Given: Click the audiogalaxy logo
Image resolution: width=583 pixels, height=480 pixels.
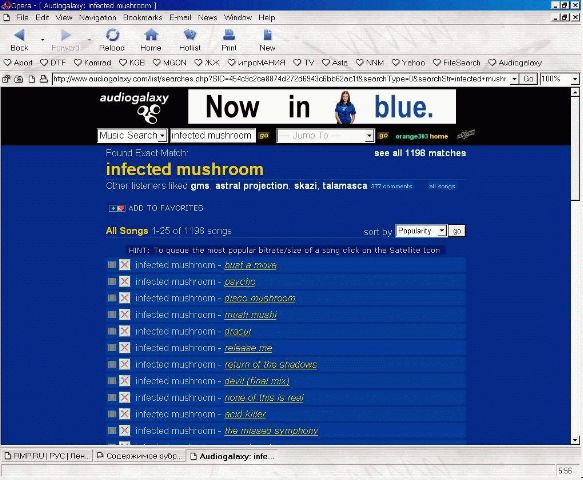Looking at the screenshot, I should tap(134, 107).
